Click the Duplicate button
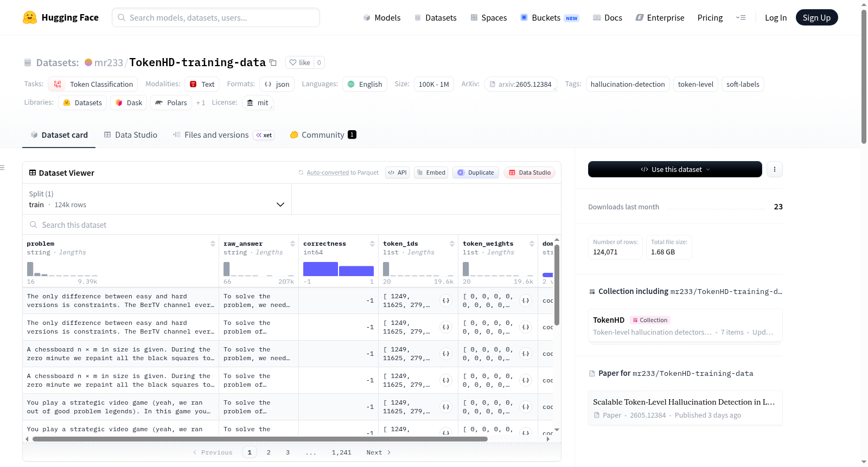This screenshot has height=467, width=868. pos(476,172)
